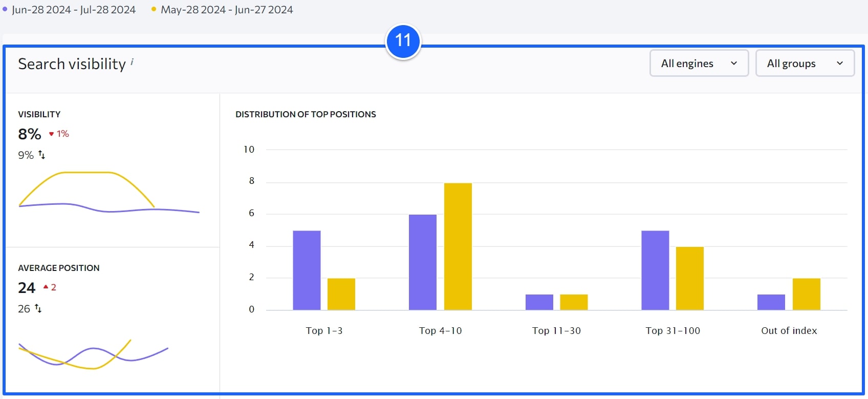This screenshot has width=868, height=399.
Task: Click the purple Top 31-100 bar
Action: click(x=655, y=270)
